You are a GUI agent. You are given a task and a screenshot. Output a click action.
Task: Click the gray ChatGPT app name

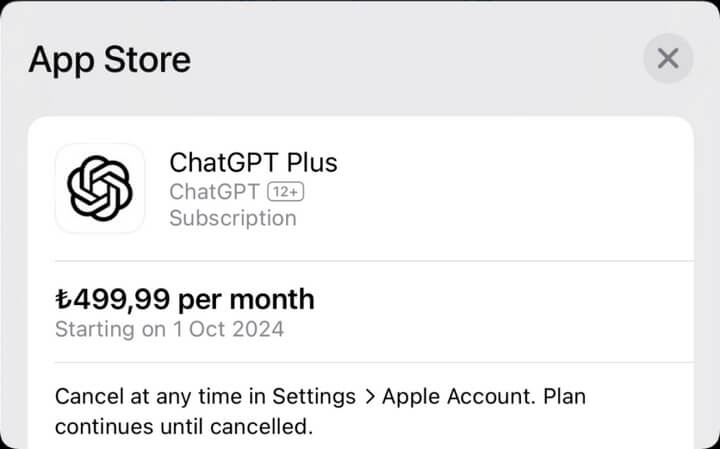214,192
